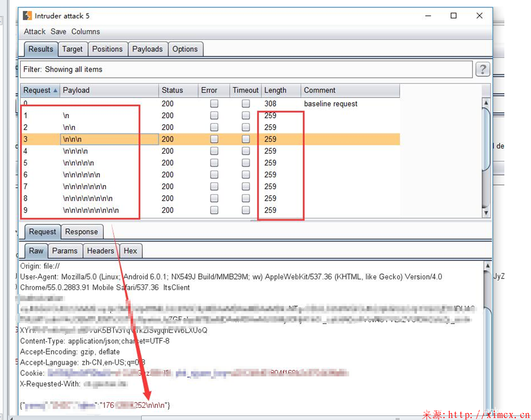Screen dimensions: 531x420
Task: Open the Columns menu
Action: pos(85,32)
